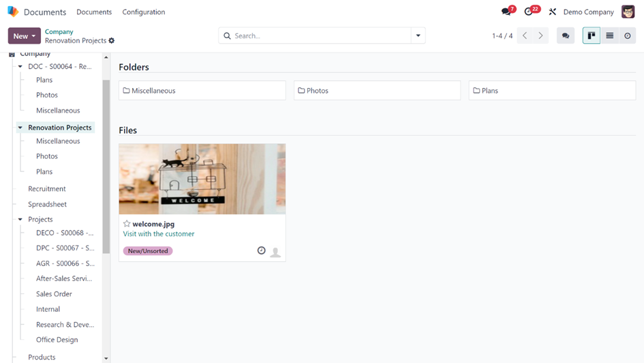Select Internal folder
Screen dimensions: 644x363
pos(48,309)
